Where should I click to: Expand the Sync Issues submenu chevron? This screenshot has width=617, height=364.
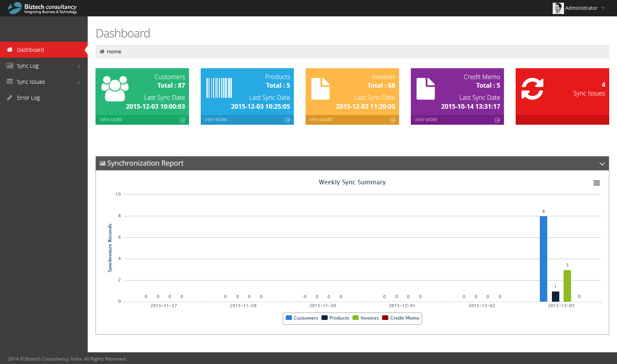[79, 82]
